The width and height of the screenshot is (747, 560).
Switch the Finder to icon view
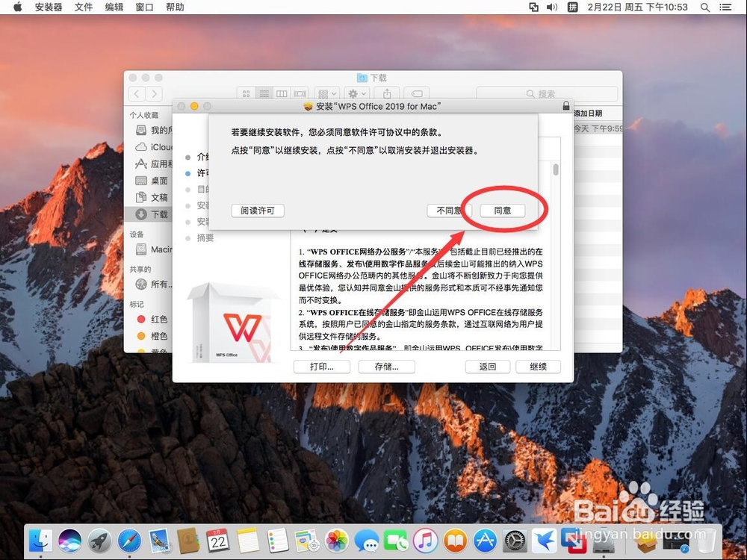tap(247, 94)
